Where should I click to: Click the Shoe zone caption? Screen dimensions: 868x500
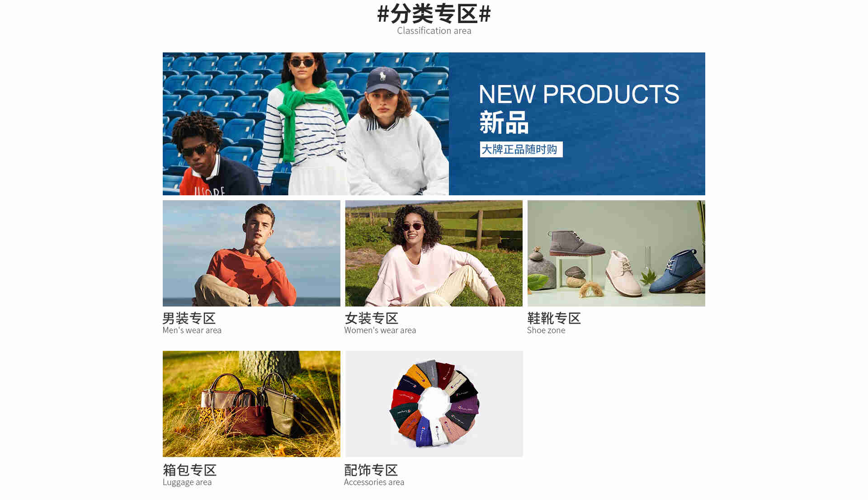coord(546,330)
